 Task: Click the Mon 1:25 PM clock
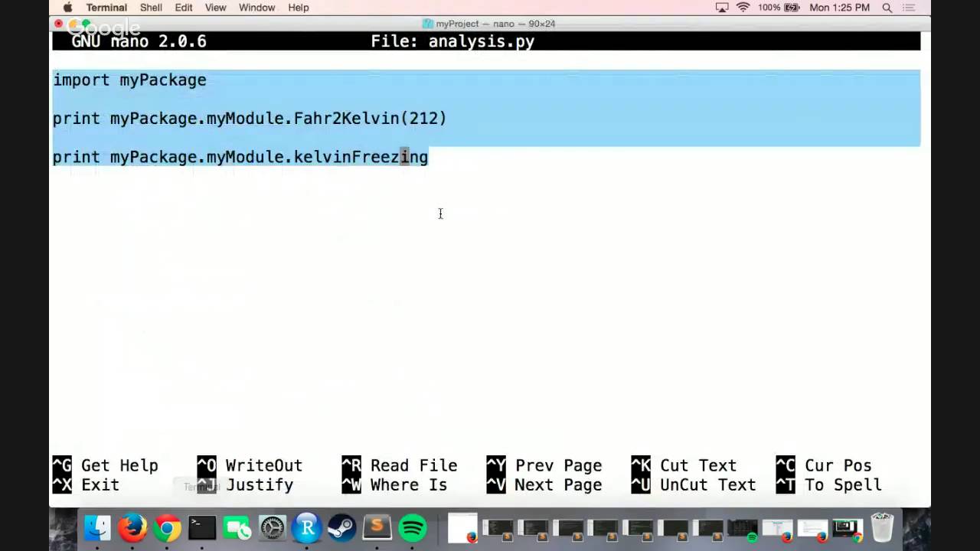pos(839,8)
